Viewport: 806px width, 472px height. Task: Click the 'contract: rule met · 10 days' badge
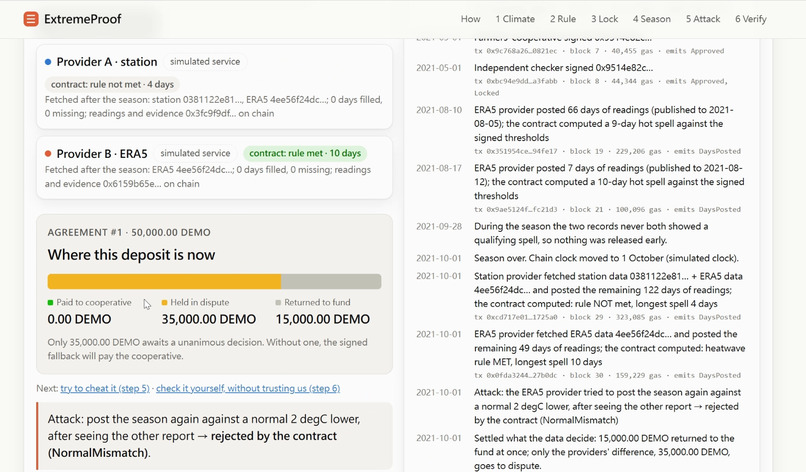coord(305,153)
